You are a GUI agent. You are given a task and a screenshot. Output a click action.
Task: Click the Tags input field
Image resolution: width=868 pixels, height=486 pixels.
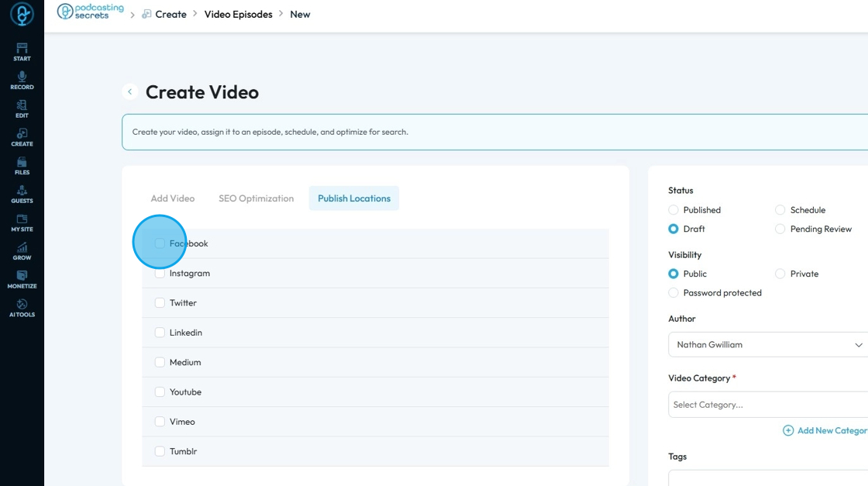click(x=768, y=478)
